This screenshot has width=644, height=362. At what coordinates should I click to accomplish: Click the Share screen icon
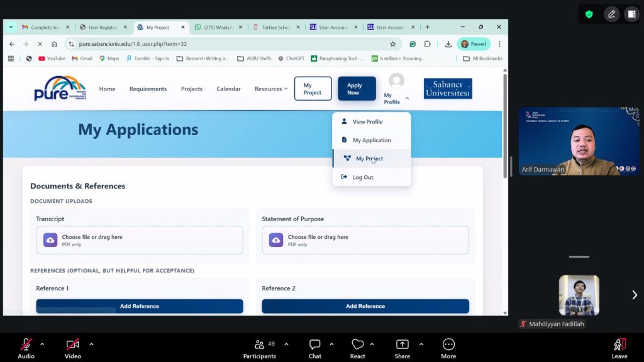(402, 344)
